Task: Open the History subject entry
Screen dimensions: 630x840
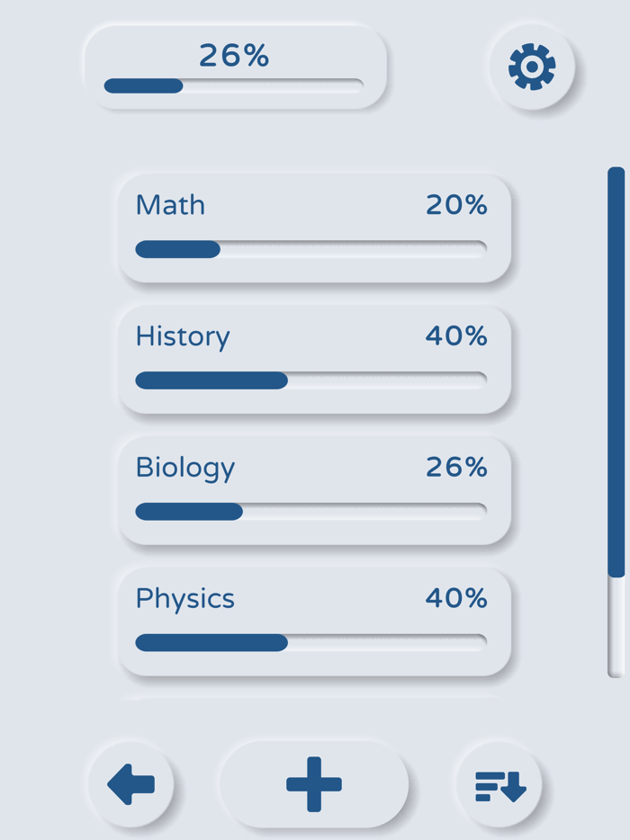Action: pyautogui.click(x=314, y=359)
